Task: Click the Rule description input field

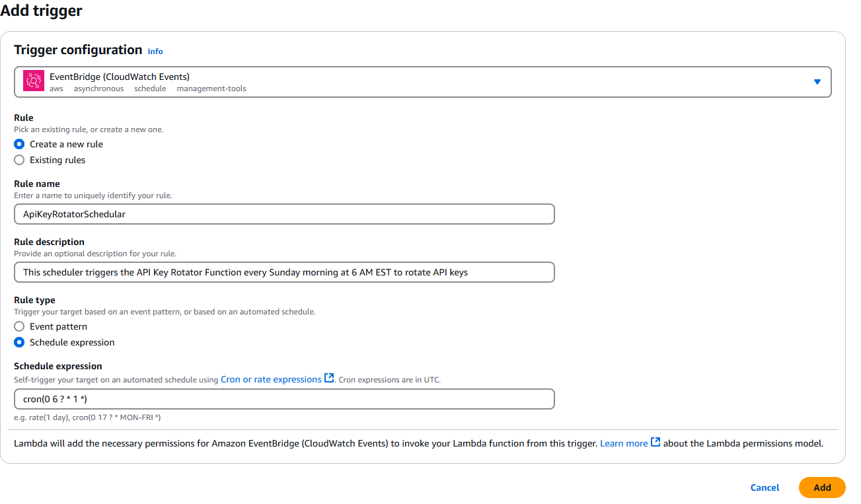Action: point(284,272)
